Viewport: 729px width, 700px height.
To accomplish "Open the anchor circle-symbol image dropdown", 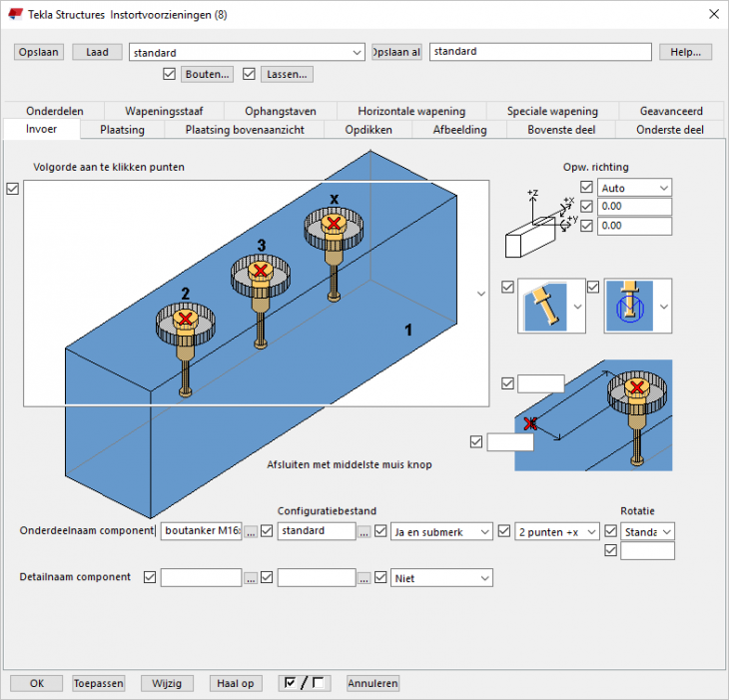I will pos(662,307).
